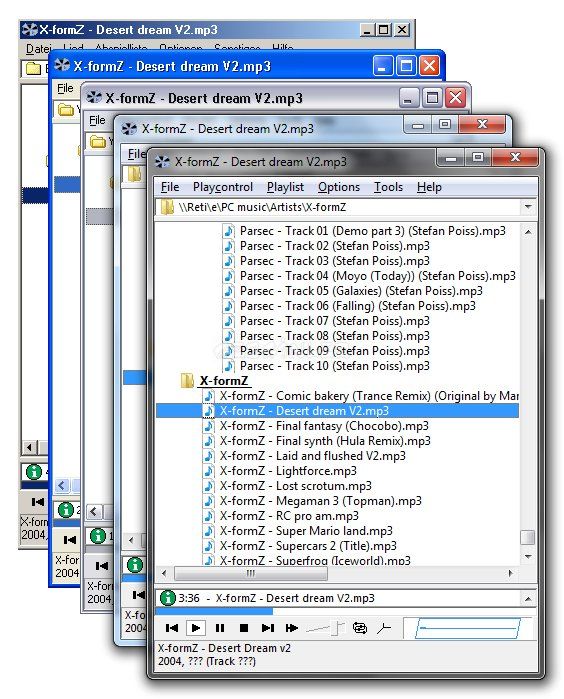The image size is (564, 699).
Task: Pause playback with the pause button
Action: coord(220,628)
